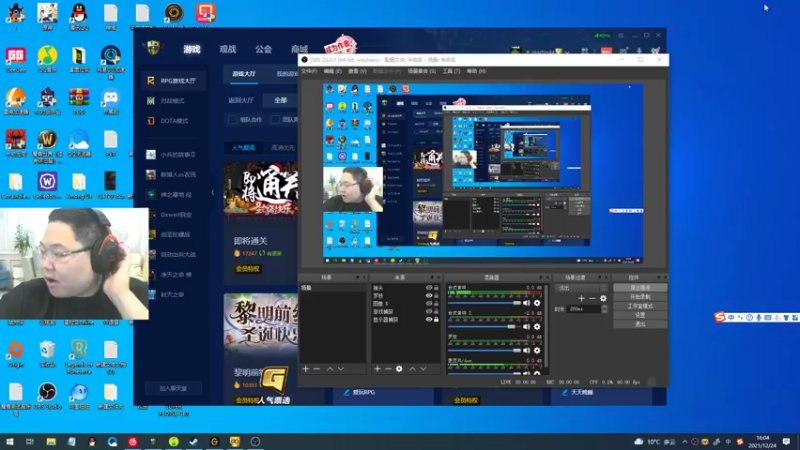Toggle lock for 显示器捕获 source
The image size is (800, 450).
pyautogui.click(x=436, y=319)
